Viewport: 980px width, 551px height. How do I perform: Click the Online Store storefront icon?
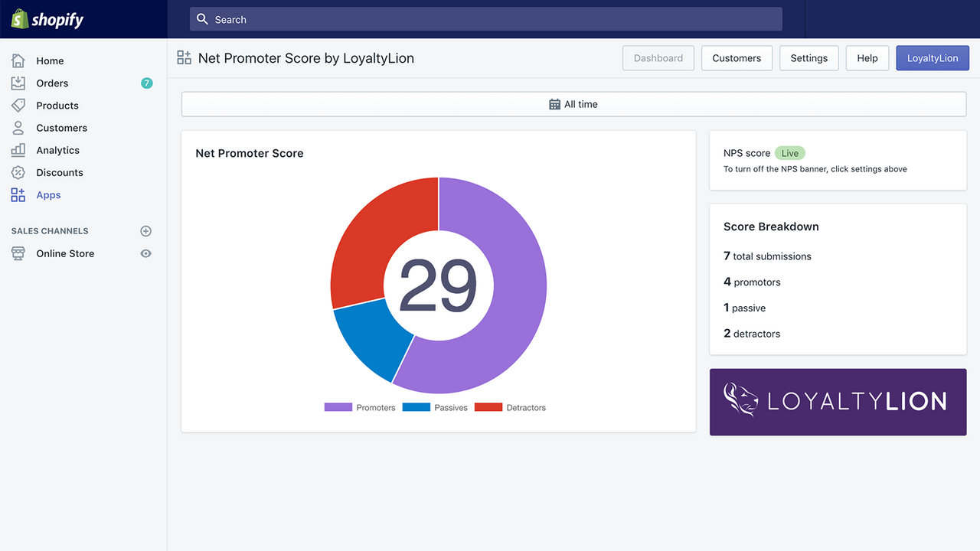coord(18,253)
